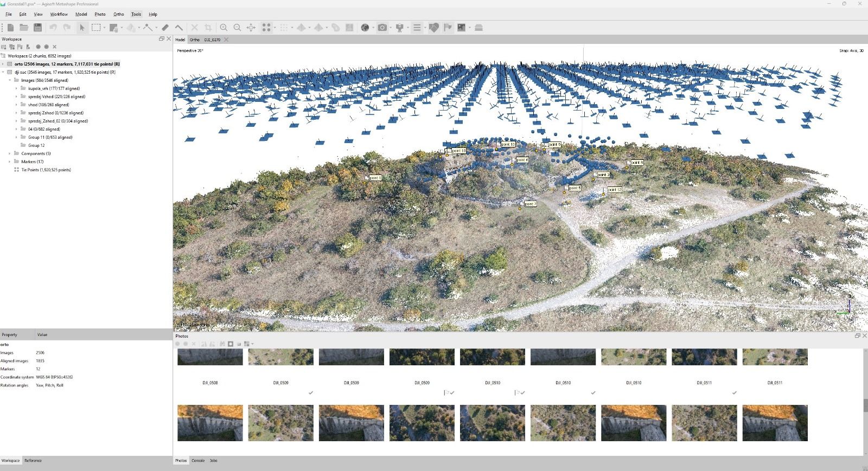Click the Zoom In magnifier icon

[224, 28]
